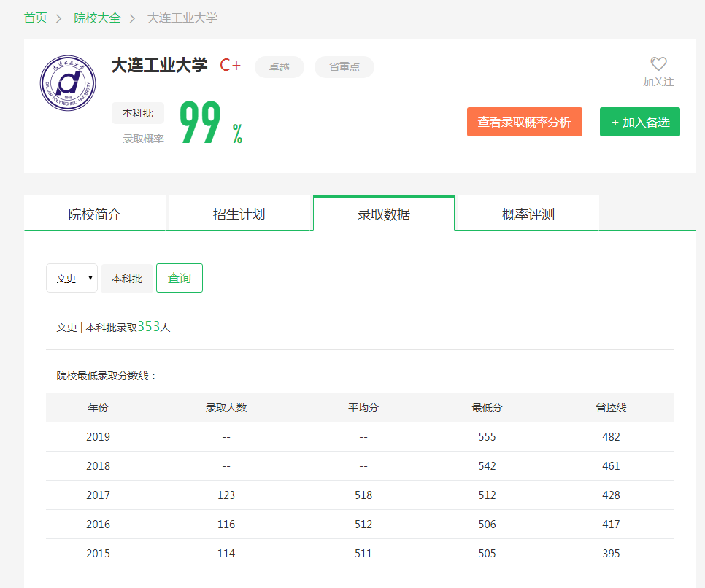Click the heart icon to follow the university

(x=658, y=64)
